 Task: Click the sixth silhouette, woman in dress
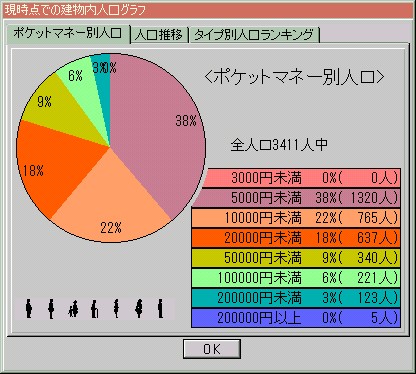[x=139, y=308]
